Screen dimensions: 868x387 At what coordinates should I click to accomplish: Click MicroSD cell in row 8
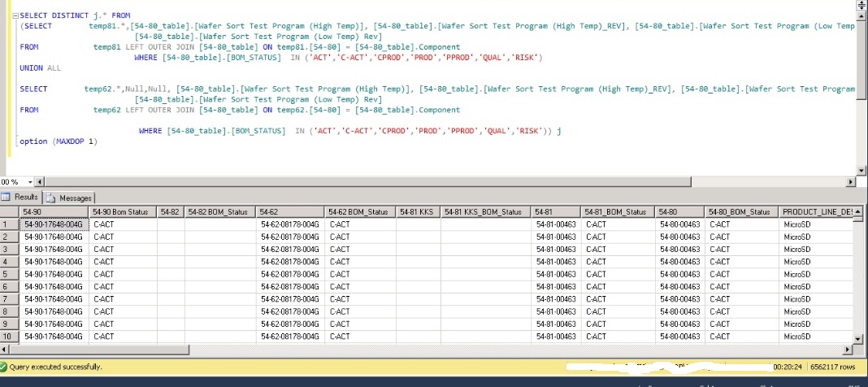(x=817, y=311)
